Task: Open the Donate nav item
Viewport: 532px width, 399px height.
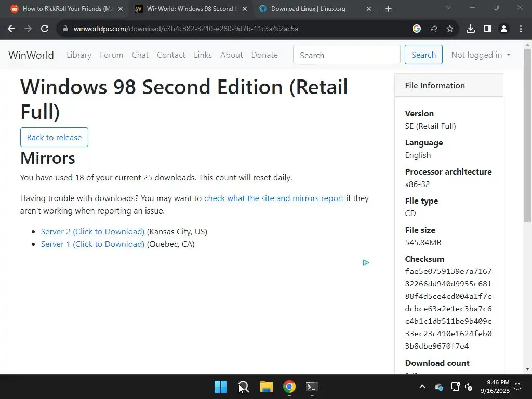Action: 264,55
